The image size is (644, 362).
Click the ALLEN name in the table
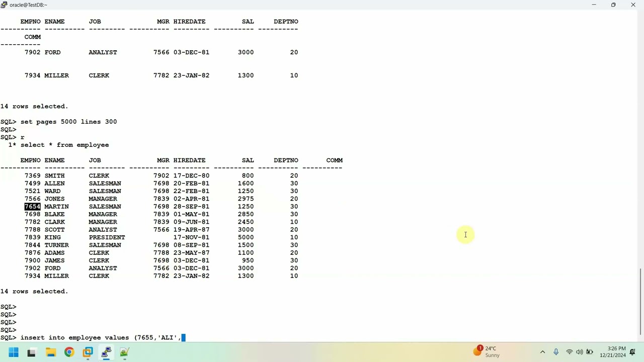(54, 184)
